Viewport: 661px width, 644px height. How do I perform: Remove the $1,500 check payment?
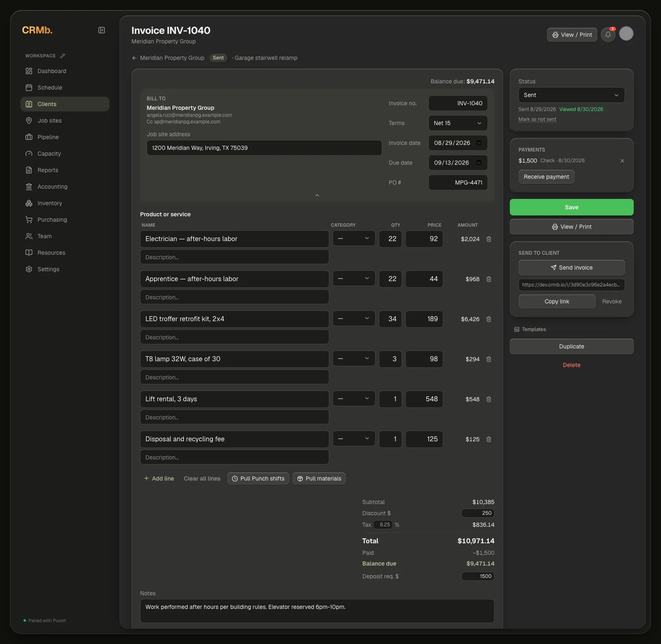tap(622, 161)
